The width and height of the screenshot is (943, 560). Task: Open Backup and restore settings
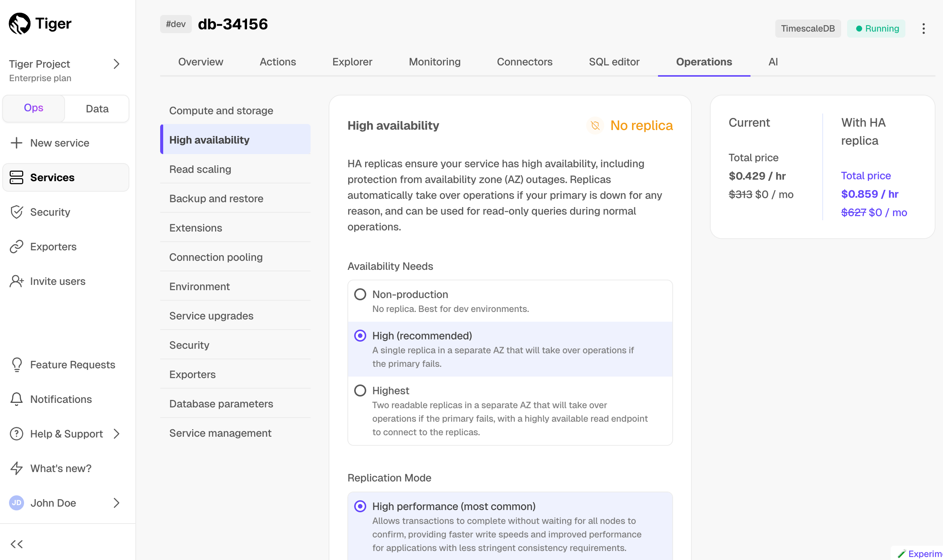pos(216,198)
